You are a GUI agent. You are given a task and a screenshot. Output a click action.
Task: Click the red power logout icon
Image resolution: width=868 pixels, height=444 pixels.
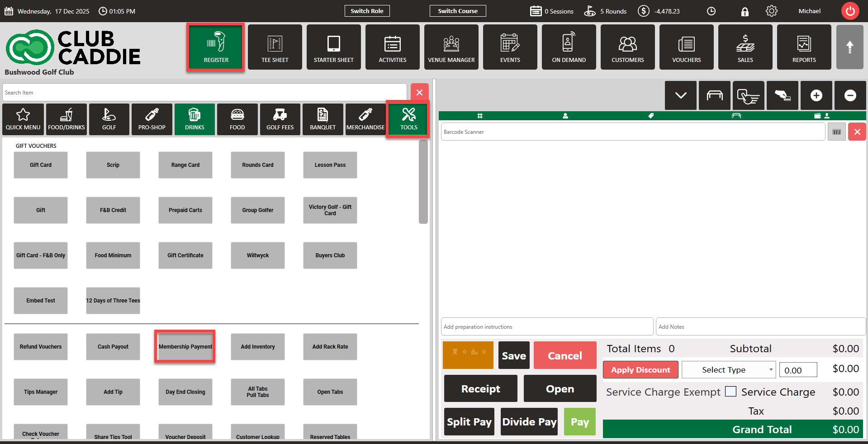850,11
